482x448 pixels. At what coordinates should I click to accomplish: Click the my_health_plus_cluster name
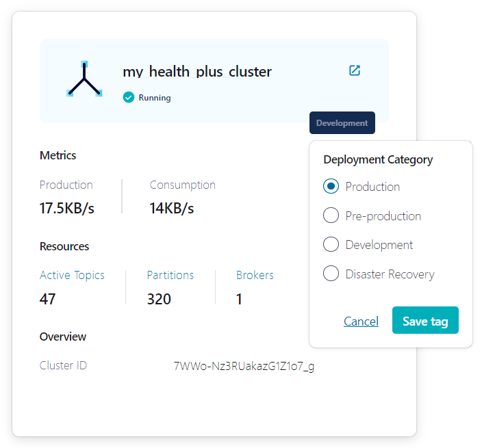197,72
